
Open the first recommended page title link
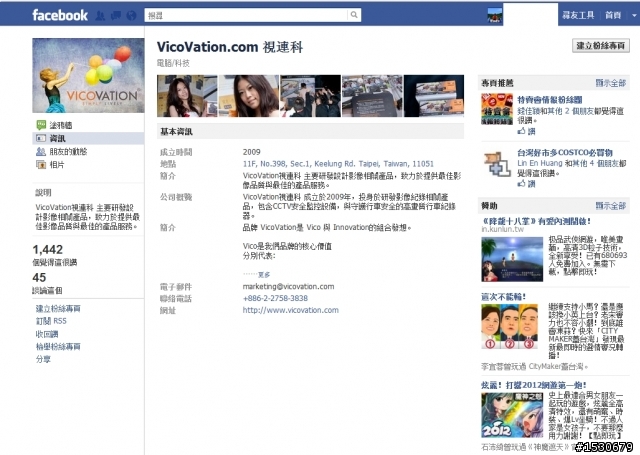550,100
